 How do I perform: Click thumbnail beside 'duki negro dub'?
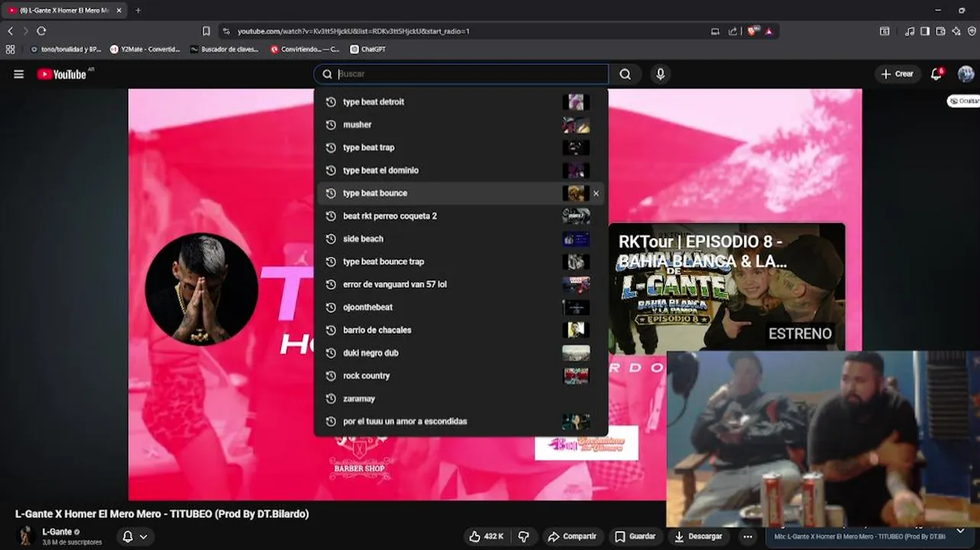coord(576,353)
